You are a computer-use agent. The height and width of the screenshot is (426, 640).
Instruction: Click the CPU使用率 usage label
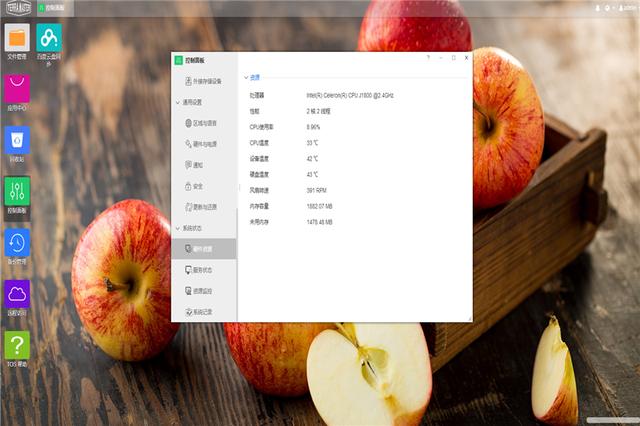click(x=261, y=127)
